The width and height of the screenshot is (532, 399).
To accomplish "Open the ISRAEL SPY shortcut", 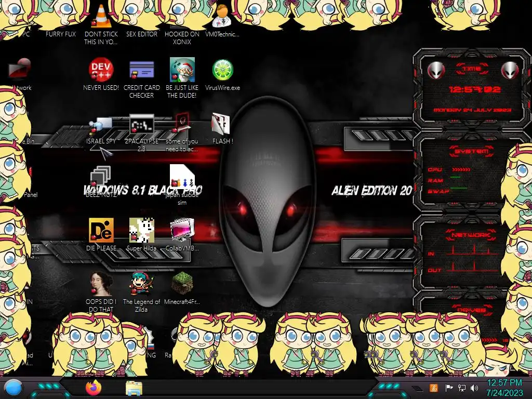I will pyautogui.click(x=101, y=125).
